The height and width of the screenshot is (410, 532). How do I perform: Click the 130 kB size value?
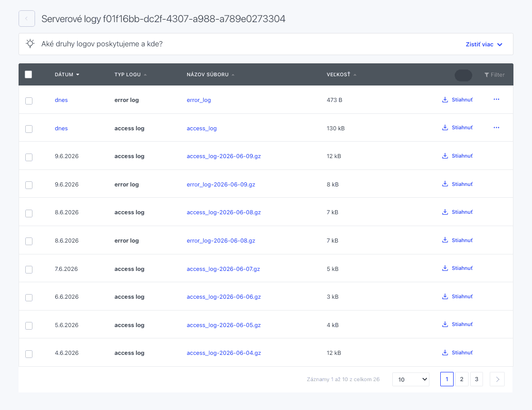pyautogui.click(x=336, y=128)
